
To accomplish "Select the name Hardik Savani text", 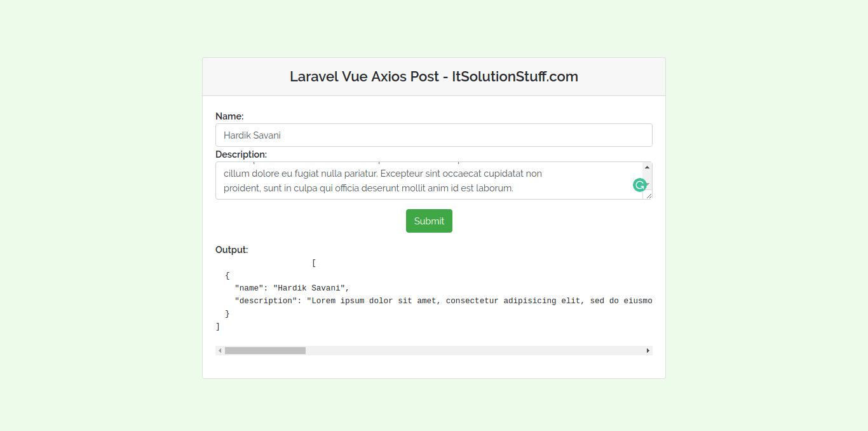I will pos(252,135).
